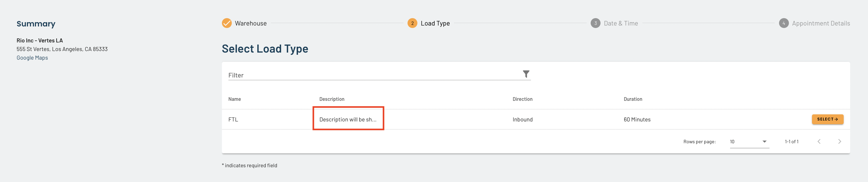Click the Appointment Details step label
Screen dimensions: 868x182
tap(821, 23)
